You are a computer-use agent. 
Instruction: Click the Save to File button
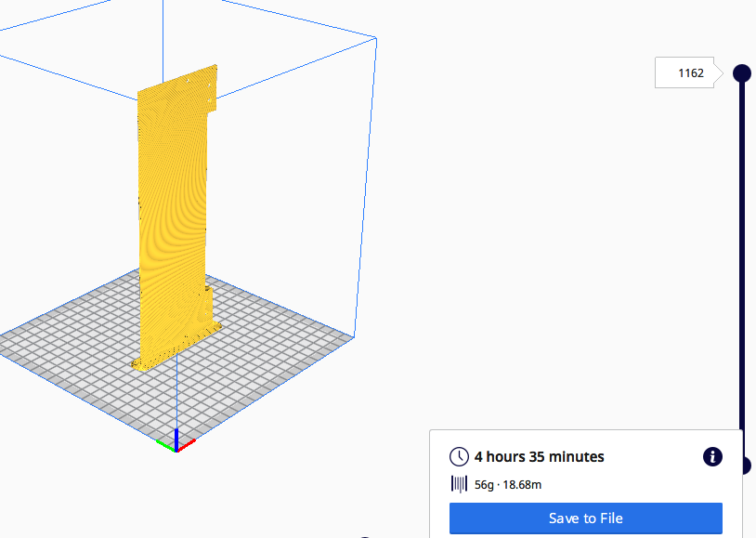(x=585, y=518)
